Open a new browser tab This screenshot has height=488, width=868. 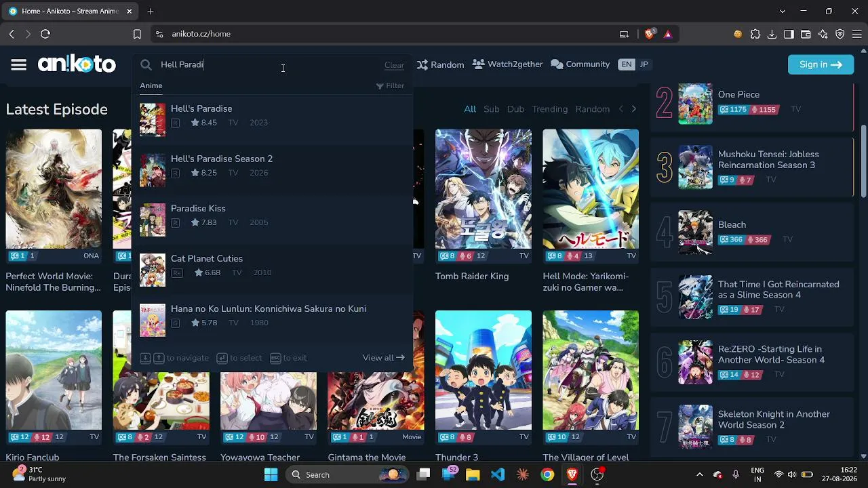tap(151, 12)
